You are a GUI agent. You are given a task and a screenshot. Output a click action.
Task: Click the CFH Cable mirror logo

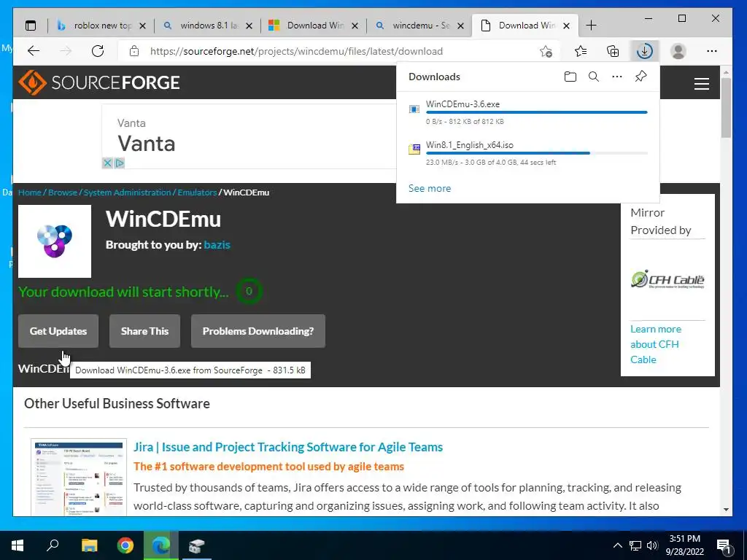667,279
